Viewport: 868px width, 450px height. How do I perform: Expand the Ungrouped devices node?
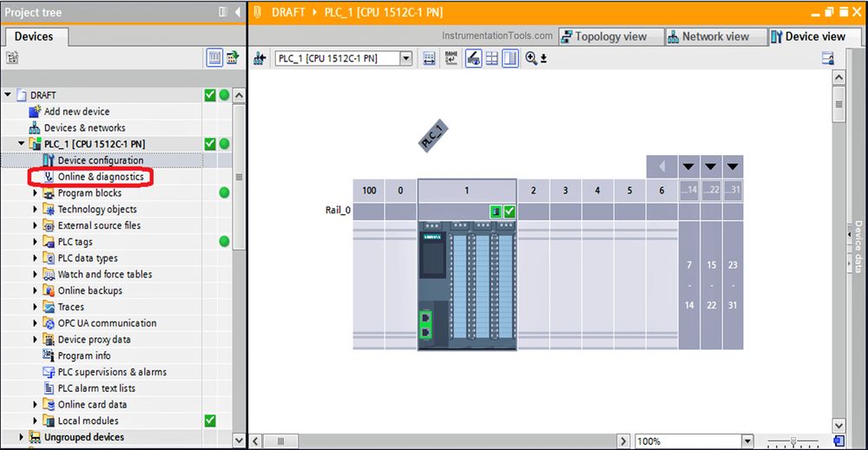(x=21, y=437)
